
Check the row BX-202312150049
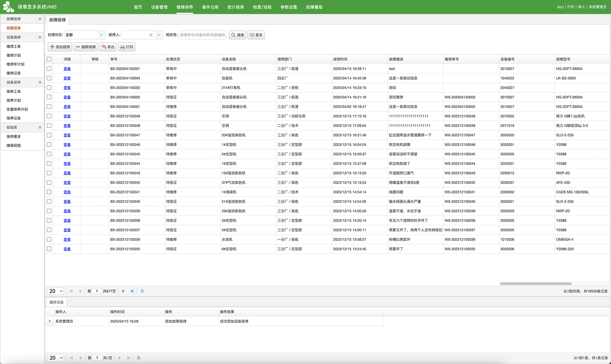click(49, 116)
